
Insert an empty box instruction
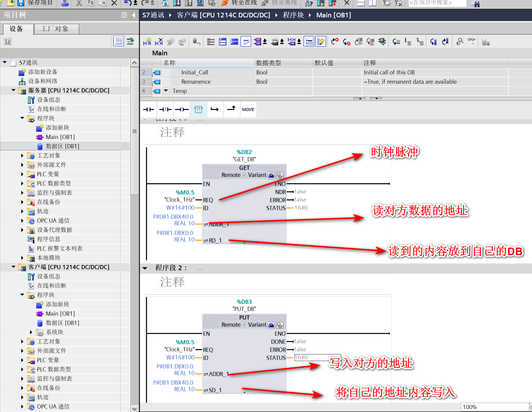coord(198,109)
